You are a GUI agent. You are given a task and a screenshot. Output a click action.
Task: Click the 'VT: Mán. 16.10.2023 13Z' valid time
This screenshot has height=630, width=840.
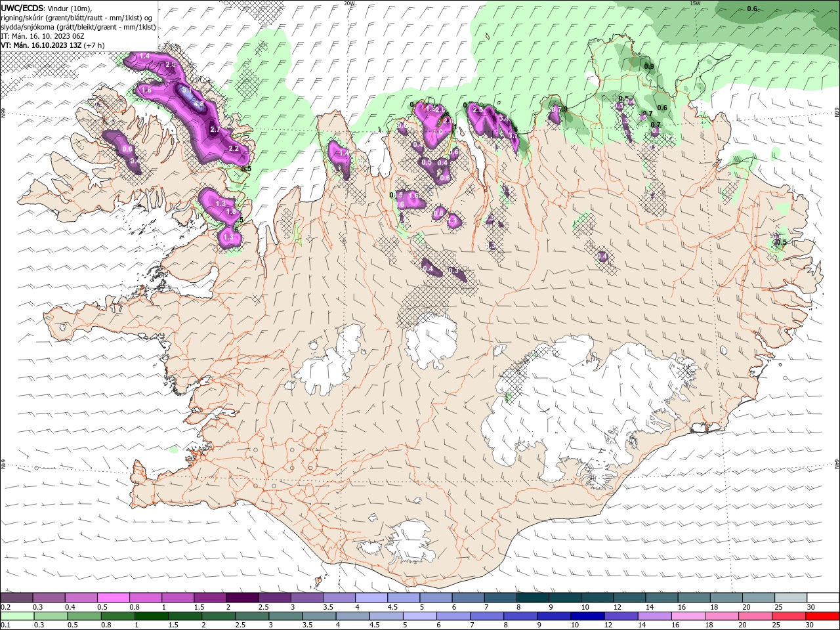click(x=53, y=45)
